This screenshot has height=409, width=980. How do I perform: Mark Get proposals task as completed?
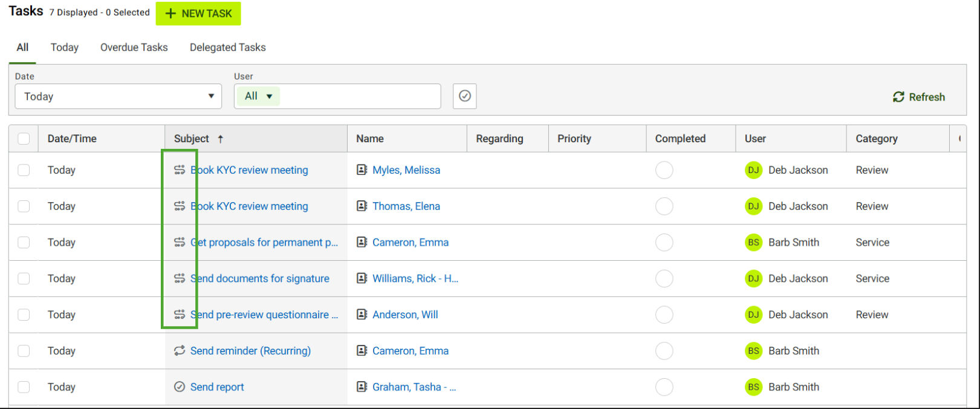click(x=664, y=242)
